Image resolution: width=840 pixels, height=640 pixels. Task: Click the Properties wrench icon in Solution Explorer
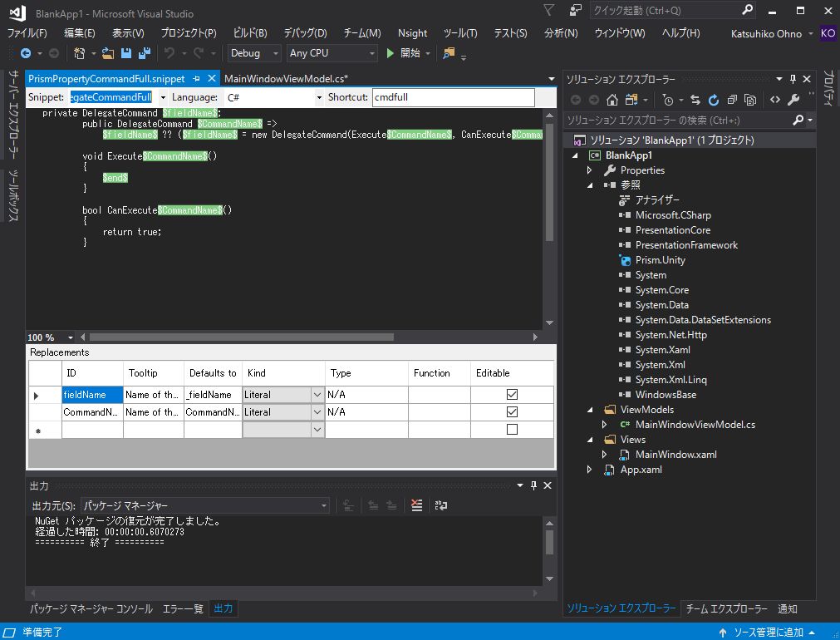tap(793, 100)
